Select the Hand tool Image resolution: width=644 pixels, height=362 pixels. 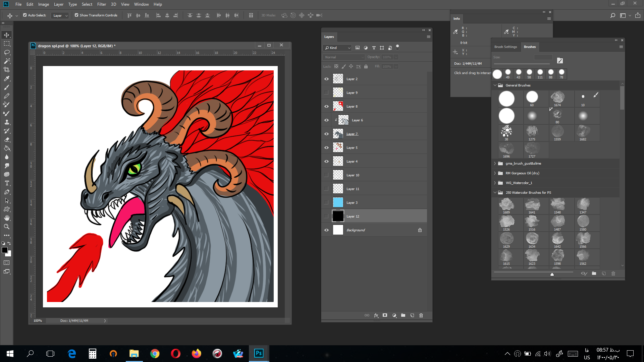[x=7, y=218]
